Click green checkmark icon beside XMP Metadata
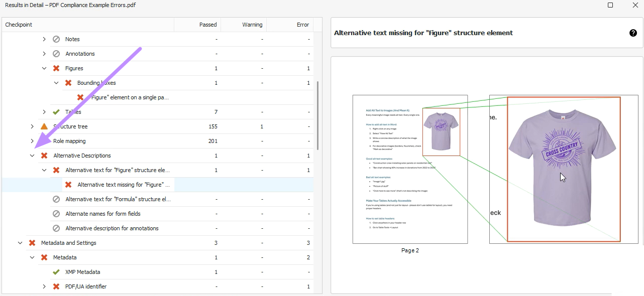644x296 pixels. (56, 272)
